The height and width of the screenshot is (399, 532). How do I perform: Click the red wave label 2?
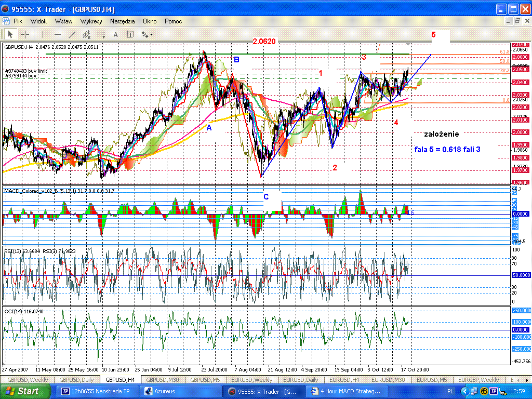[335, 168]
